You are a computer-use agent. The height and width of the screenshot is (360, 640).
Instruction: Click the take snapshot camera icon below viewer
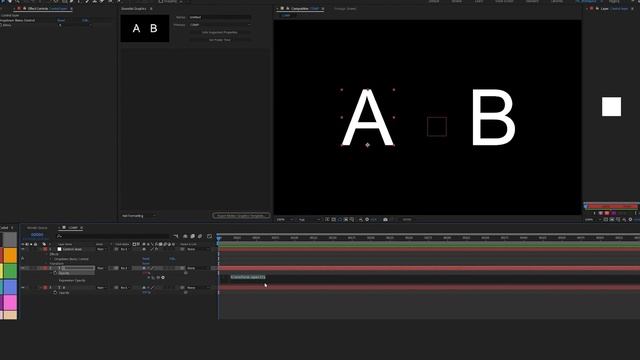pos(385,220)
